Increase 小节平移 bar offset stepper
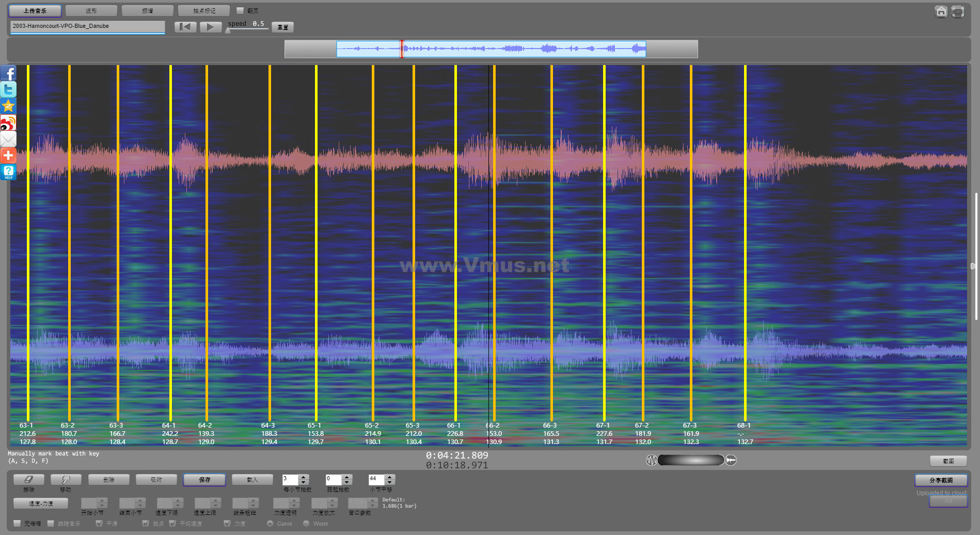 390,477
